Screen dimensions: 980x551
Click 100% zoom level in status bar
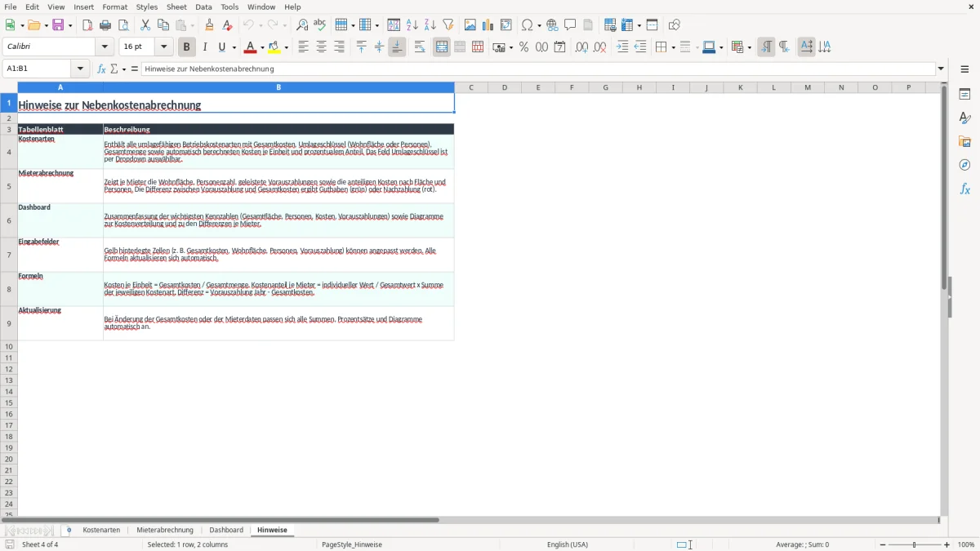coord(966,544)
